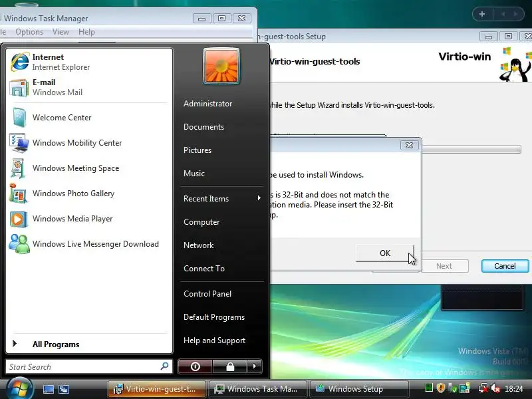Open View menu in Task Manager

tap(61, 32)
